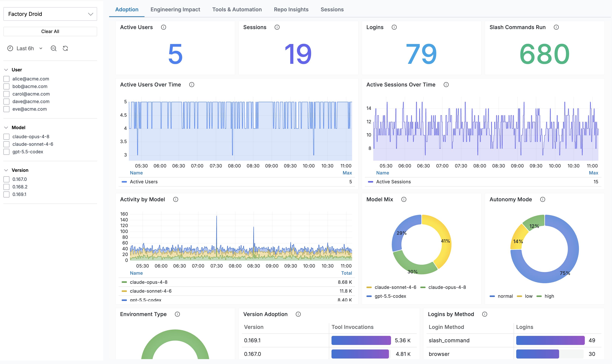Select the carol@acme.com checkbox

point(6,94)
